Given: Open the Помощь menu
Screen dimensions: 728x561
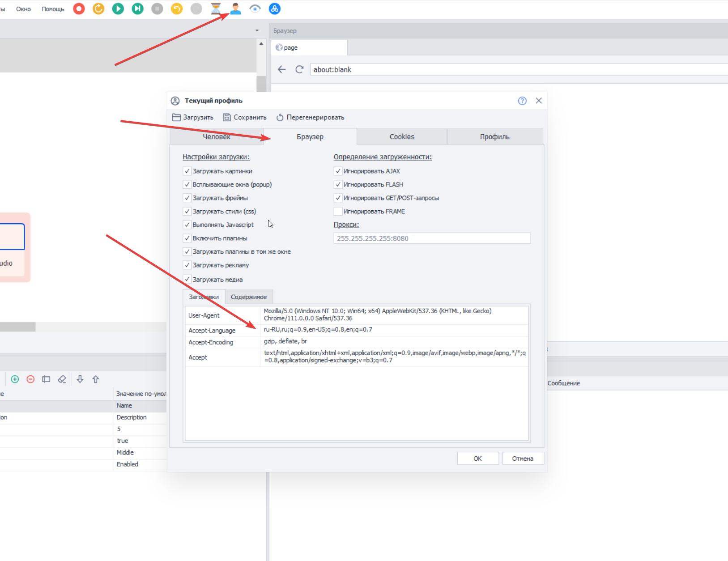Looking at the screenshot, I should 53,9.
